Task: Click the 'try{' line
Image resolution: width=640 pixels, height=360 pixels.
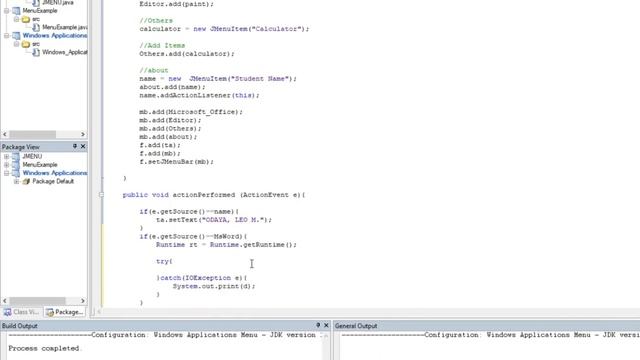Action: pyautogui.click(x=164, y=261)
